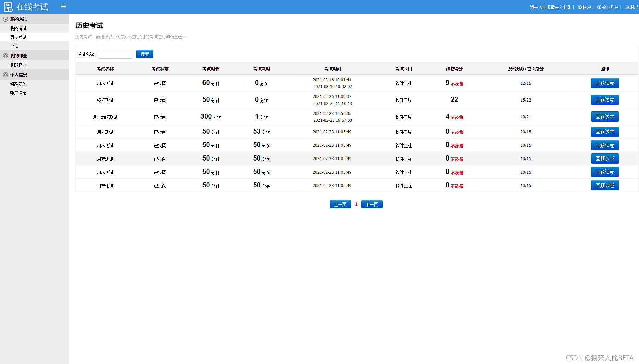Click the online exam logo icon
The height and width of the screenshot is (364, 639).
pos(8,7)
